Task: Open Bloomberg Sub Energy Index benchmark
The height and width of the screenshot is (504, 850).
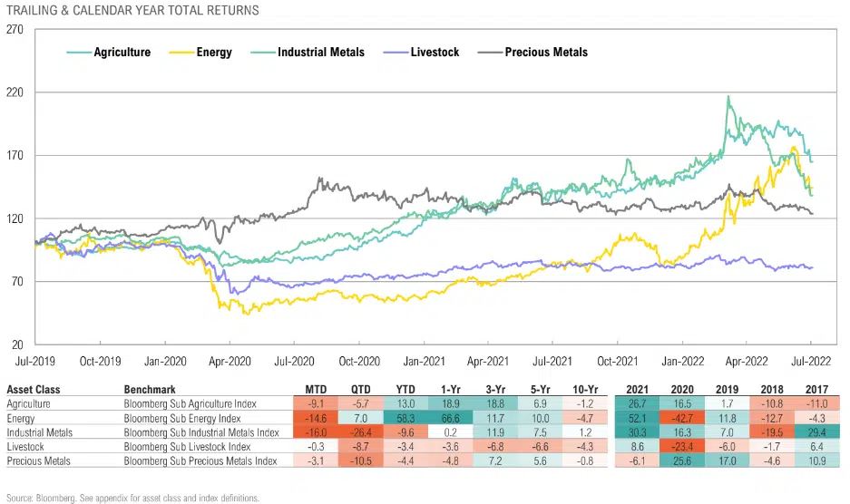Action: (179, 417)
